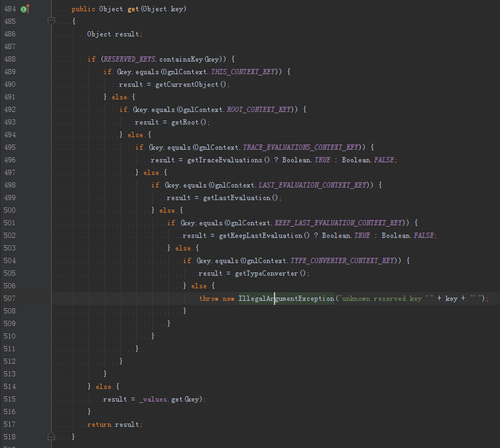Click line number 515 in the gutter

9,399
